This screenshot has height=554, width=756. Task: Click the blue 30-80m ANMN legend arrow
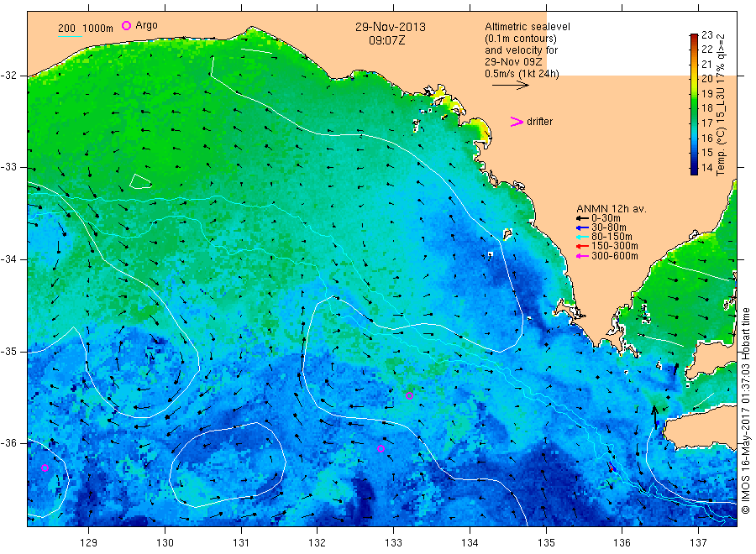582,227
